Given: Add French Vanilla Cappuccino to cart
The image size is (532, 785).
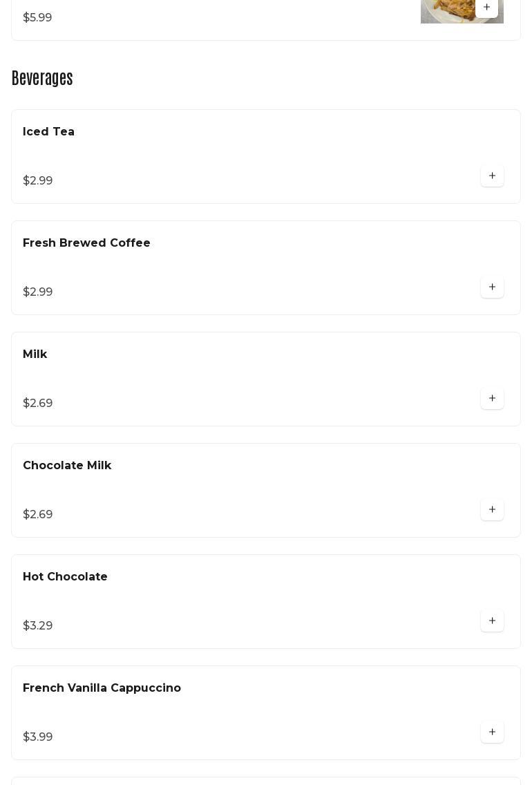Looking at the screenshot, I should pos(492,732).
